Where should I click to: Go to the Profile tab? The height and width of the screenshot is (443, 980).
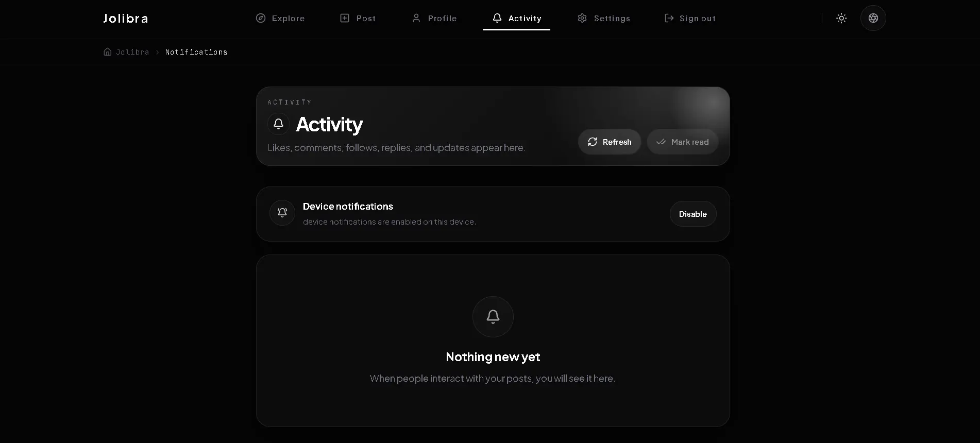(x=434, y=18)
